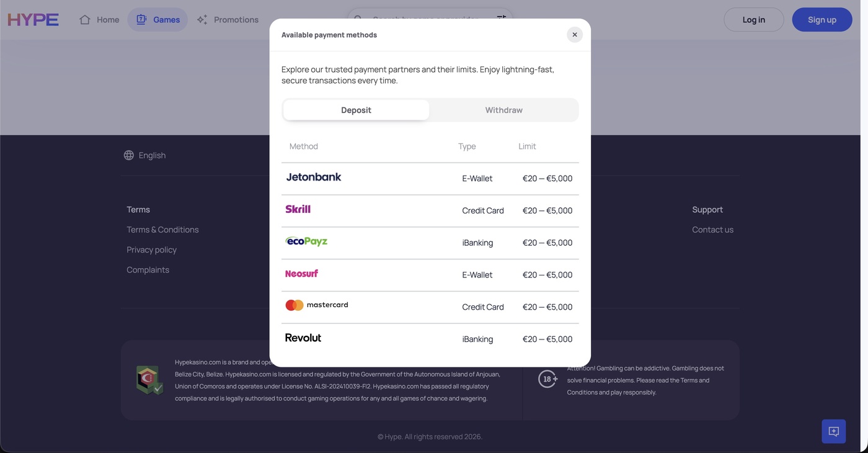Click the search filter icon
This screenshot has width=868, height=453.
[x=502, y=19]
